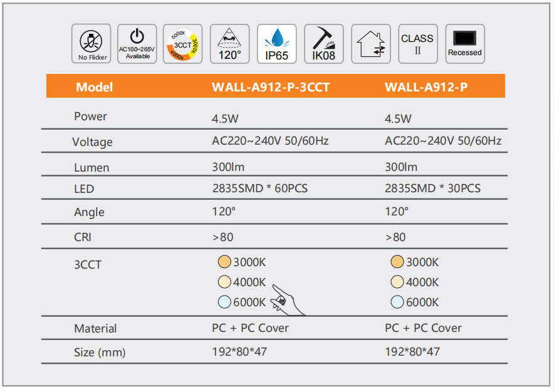554x392 pixels.
Task: Click the 120° beam angle icon
Action: coord(229,44)
